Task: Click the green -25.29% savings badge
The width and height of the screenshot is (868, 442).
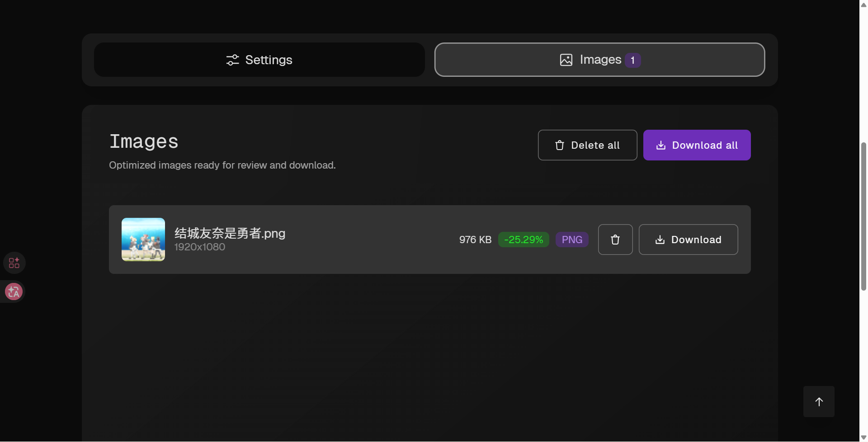Action: click(x=524, y=240)
